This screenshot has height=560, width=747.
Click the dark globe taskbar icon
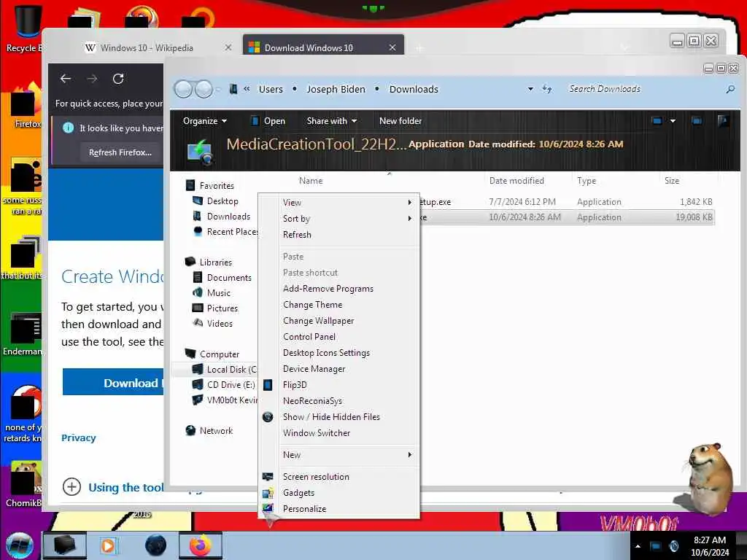click(156, 545)
